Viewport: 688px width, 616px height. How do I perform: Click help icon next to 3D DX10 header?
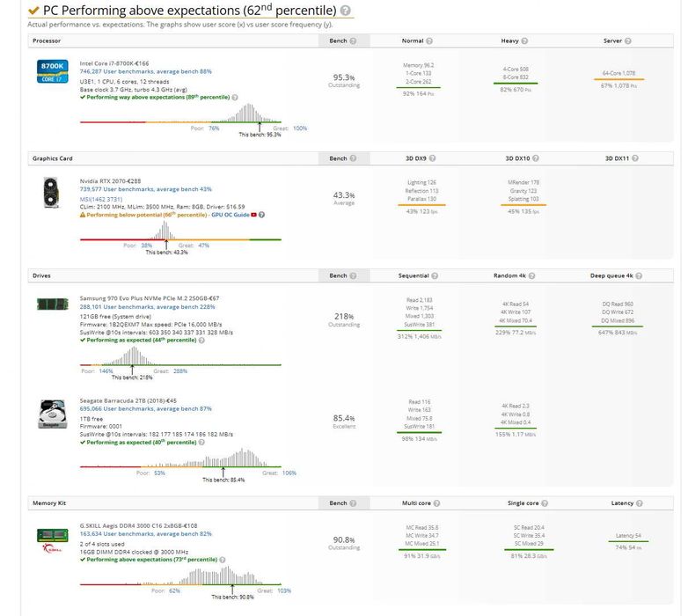pyautogui.click(x=536, y=158)
